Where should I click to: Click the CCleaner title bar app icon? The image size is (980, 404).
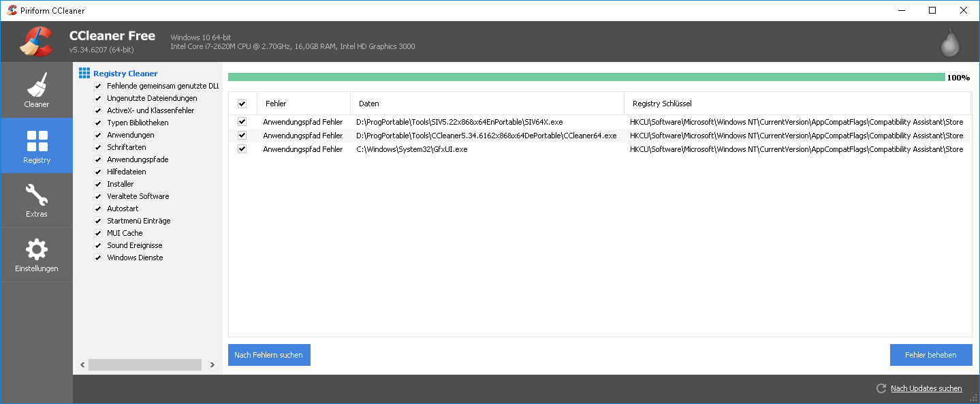tap(12, 10)
